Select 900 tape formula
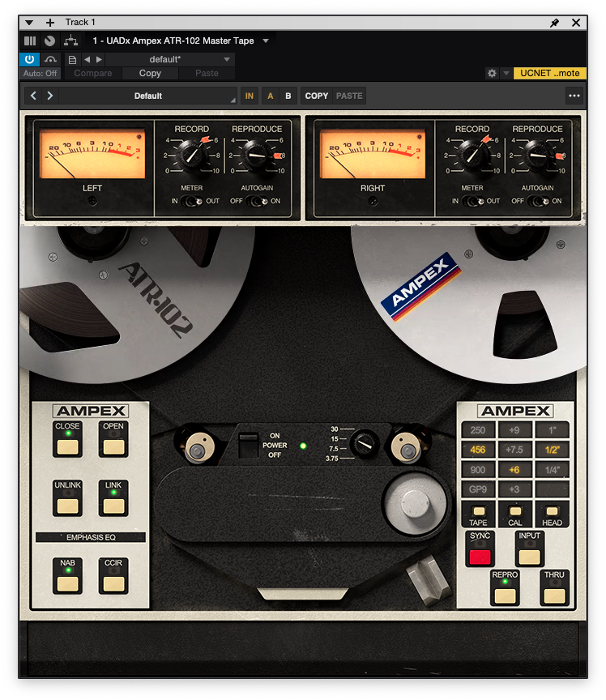The image size is (606, 700). coord(478,470)
